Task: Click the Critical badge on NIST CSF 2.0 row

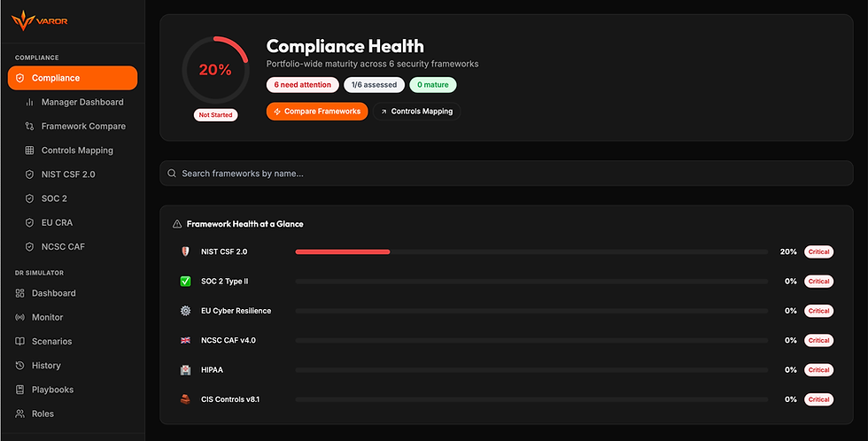Action: [x=818, y=251]
